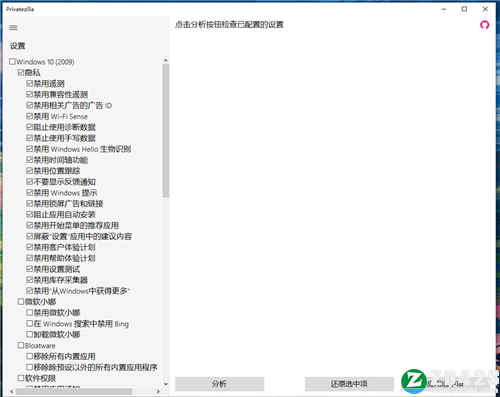Click the 点击分析按钮检查已配置的设置 text
The width and height of the screenshot is (500, 397).
pyautogui.click(x=229, y=24)
